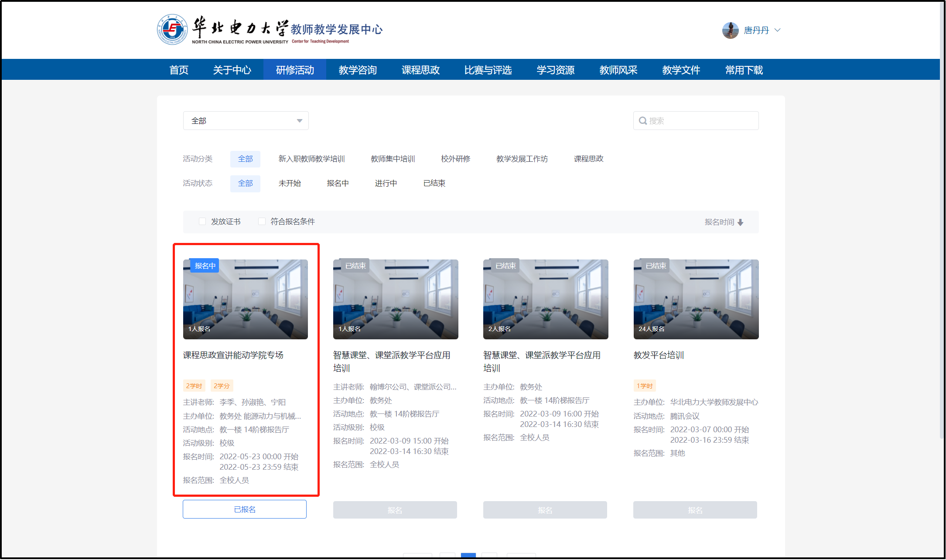The width and height of the screenshot is (946, 560).
Task: Click 已结束 badge on 教发平台培训 card
Action: pyautogui.click(x=656, y=266)
